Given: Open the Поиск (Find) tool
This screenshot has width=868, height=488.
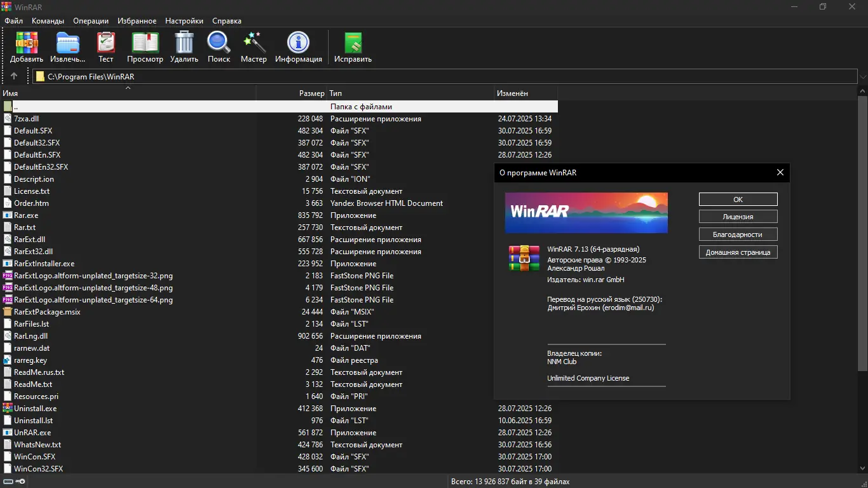Looking at the screenshot, I should coord(219,43).
